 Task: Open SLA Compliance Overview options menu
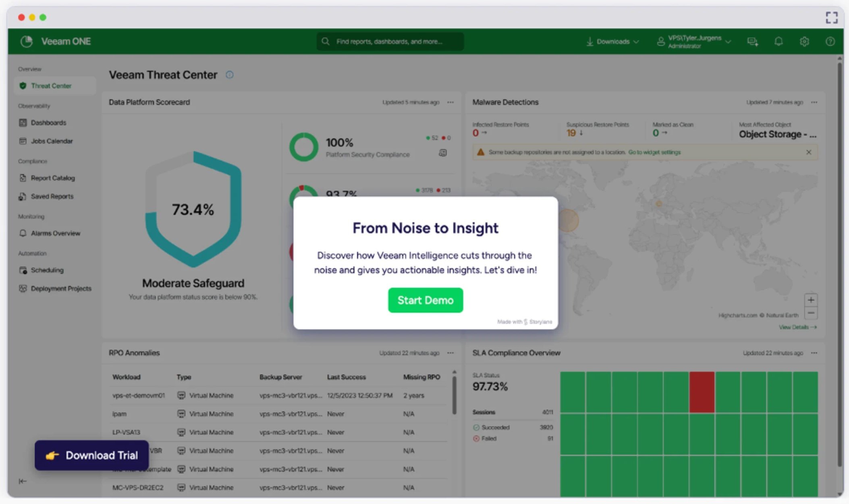814,353
